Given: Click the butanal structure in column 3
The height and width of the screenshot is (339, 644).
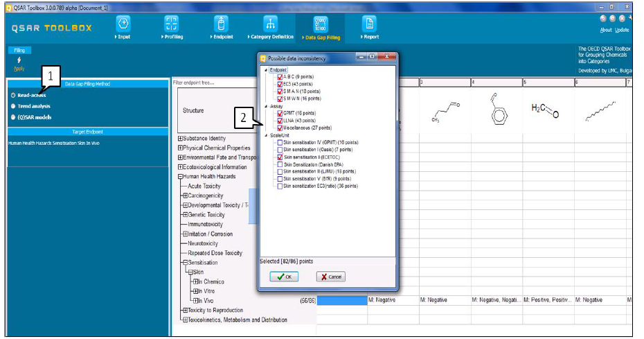Looking at the screenshot, I should (445, 112).
